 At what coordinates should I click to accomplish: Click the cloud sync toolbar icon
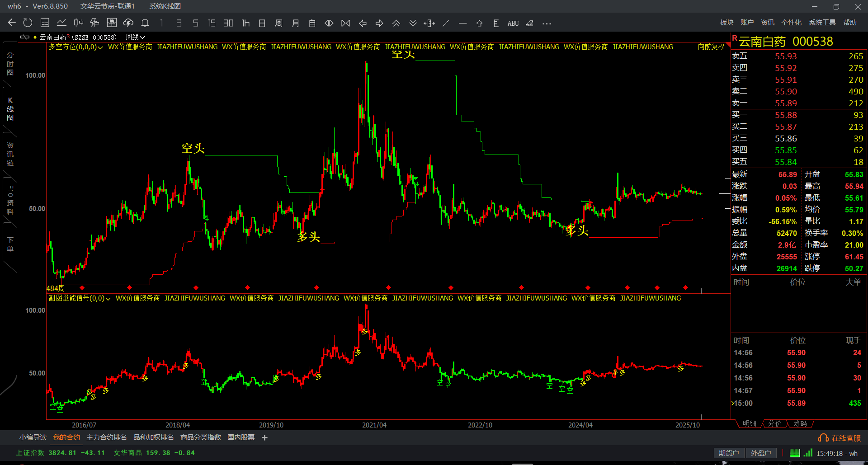pos(128,23)
